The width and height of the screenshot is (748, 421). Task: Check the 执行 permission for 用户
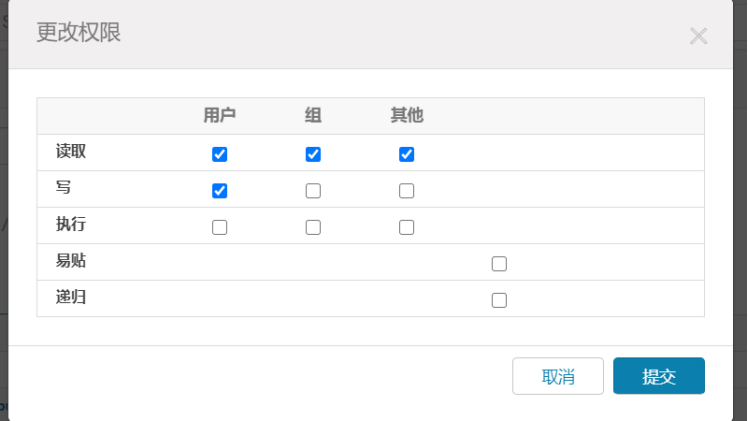[x=220, y=227]
